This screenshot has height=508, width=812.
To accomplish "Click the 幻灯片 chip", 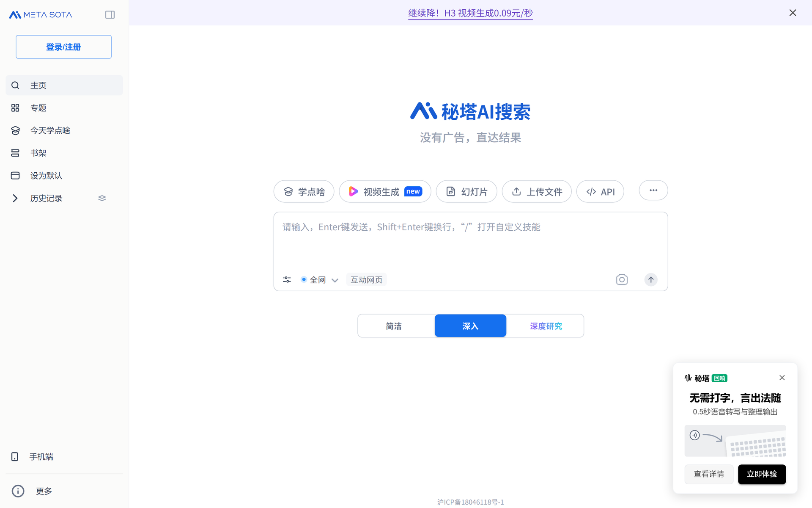I will coord(466,192).
